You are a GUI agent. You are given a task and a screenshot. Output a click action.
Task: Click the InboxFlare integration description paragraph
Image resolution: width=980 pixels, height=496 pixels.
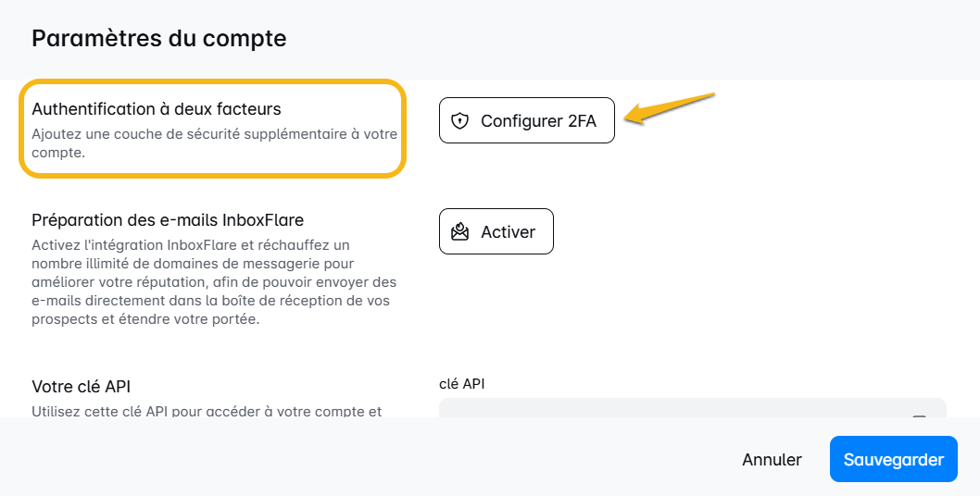[x=214, y=282]
